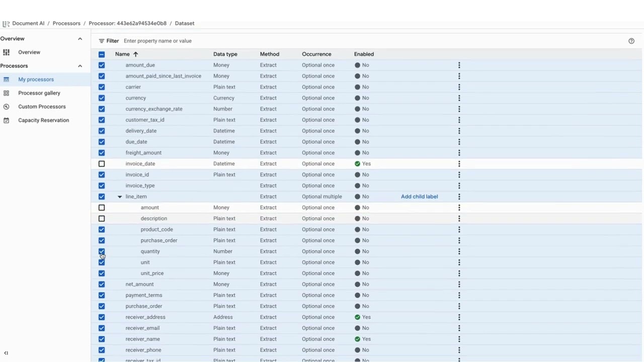644x362 pixels.
Task: Click the Overview grid icon in sidebar
Action: click(x=6, y=52)
